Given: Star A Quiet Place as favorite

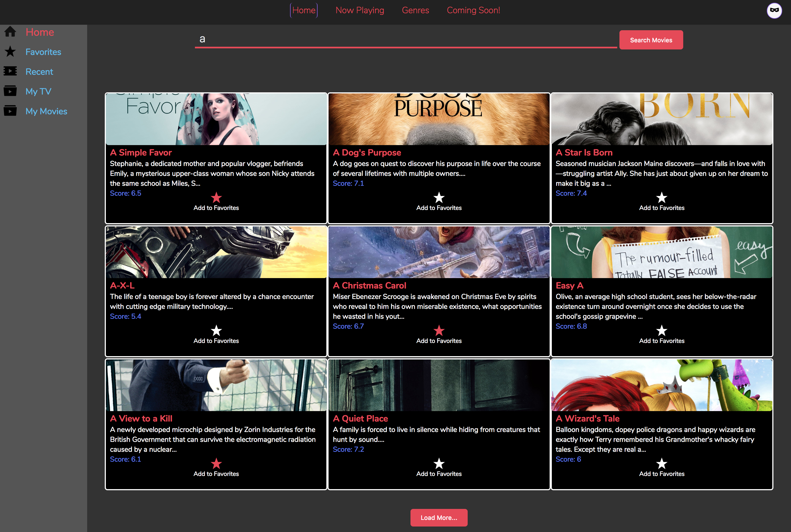Looking at the screenshot, I should (439, 464).
